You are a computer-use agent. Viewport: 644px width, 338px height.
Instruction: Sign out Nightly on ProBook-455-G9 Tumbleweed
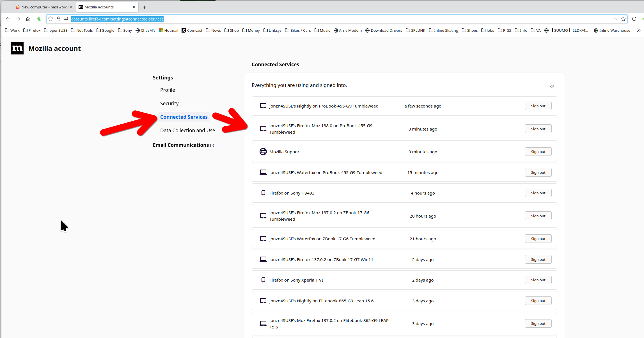(x=538, y=106)
